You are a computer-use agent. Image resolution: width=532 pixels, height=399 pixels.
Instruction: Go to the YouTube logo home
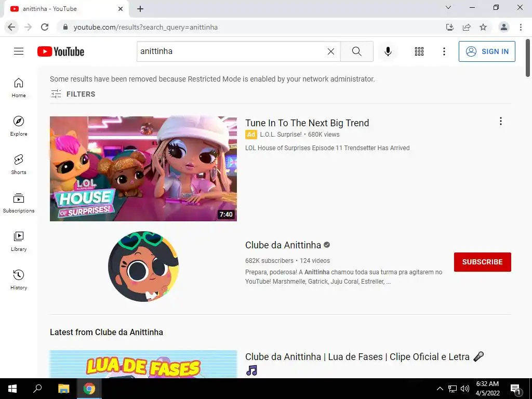point(61,51)
